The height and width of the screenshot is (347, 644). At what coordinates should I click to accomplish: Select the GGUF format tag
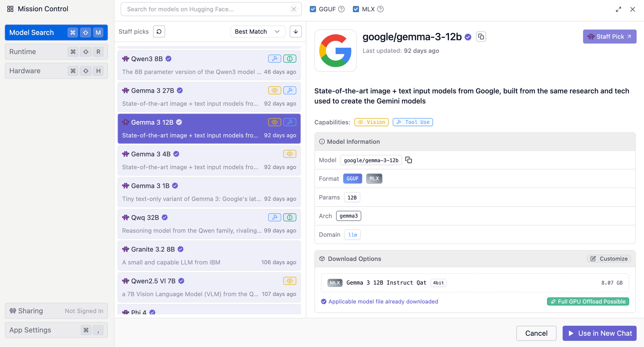[x=353, y=178]
